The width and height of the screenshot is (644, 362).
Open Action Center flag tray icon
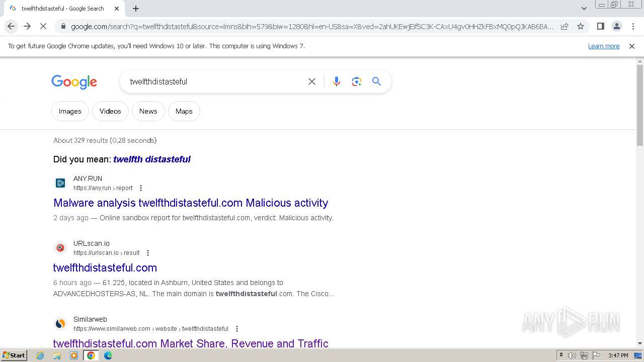[596, 355]
